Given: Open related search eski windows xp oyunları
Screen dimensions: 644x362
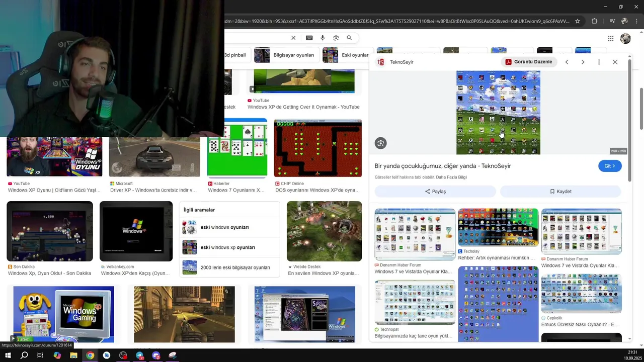Looking at the screenshot, I should 229,247.
